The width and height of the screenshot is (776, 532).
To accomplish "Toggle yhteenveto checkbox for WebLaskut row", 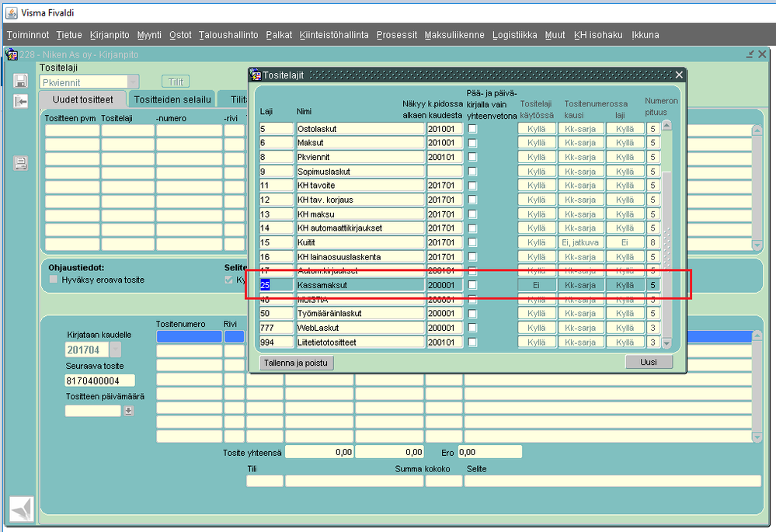I will coord(472,328).
